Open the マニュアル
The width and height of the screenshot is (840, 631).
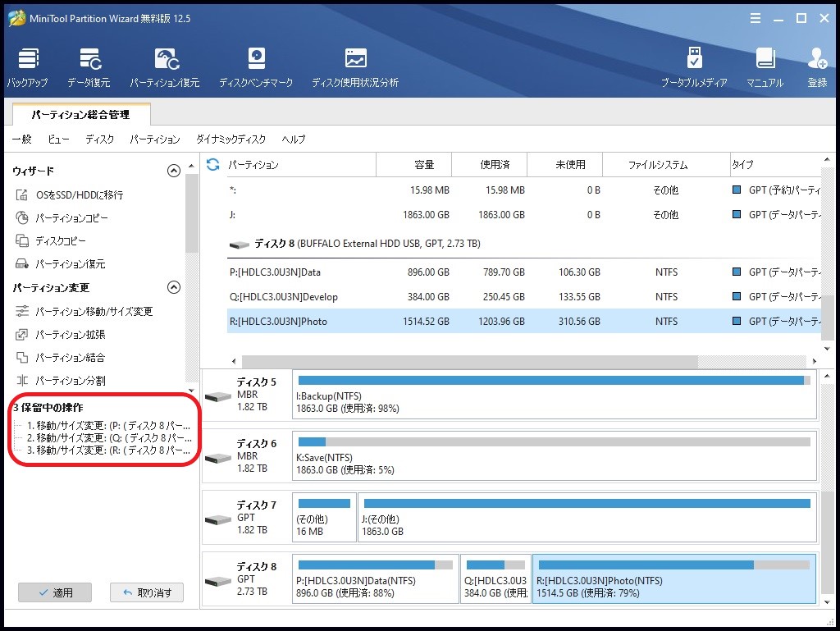765,68
